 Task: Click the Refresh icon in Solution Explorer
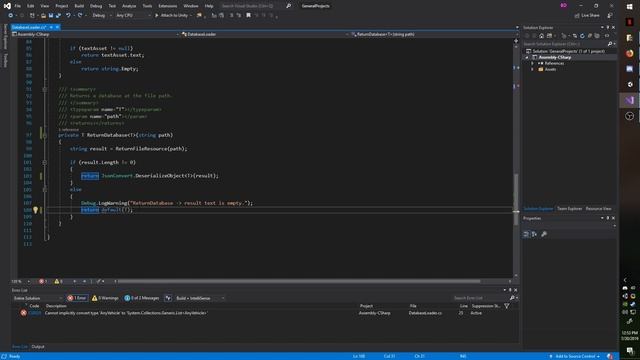582,36
